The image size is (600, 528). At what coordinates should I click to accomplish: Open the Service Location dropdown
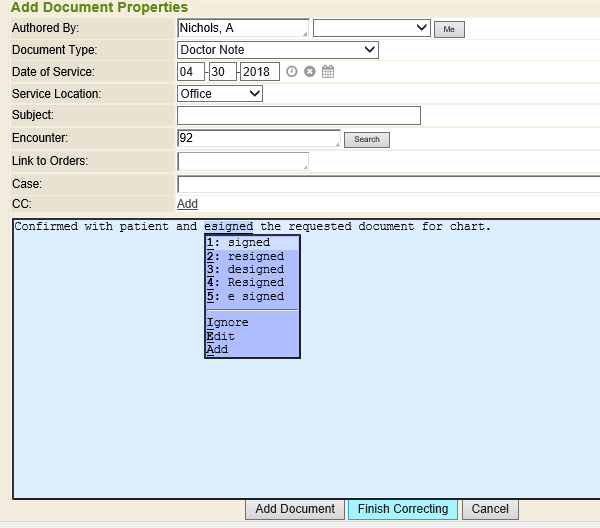coord(220,93)
